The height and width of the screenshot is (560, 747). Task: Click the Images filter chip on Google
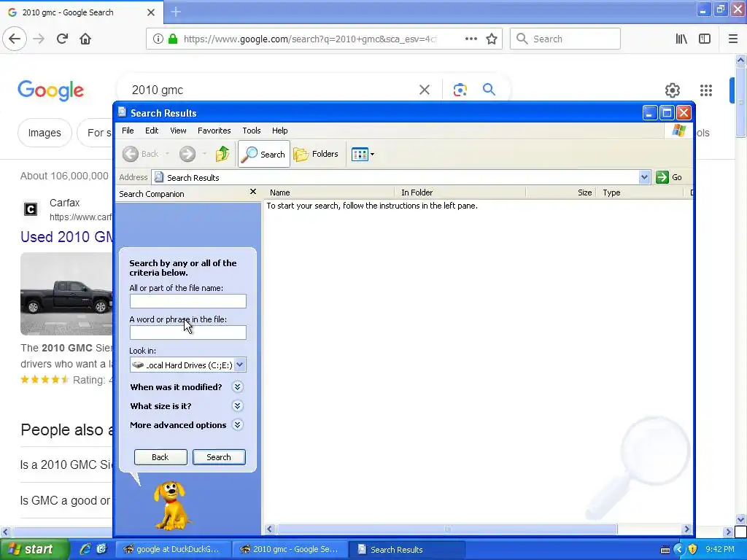tap(44, 133)
